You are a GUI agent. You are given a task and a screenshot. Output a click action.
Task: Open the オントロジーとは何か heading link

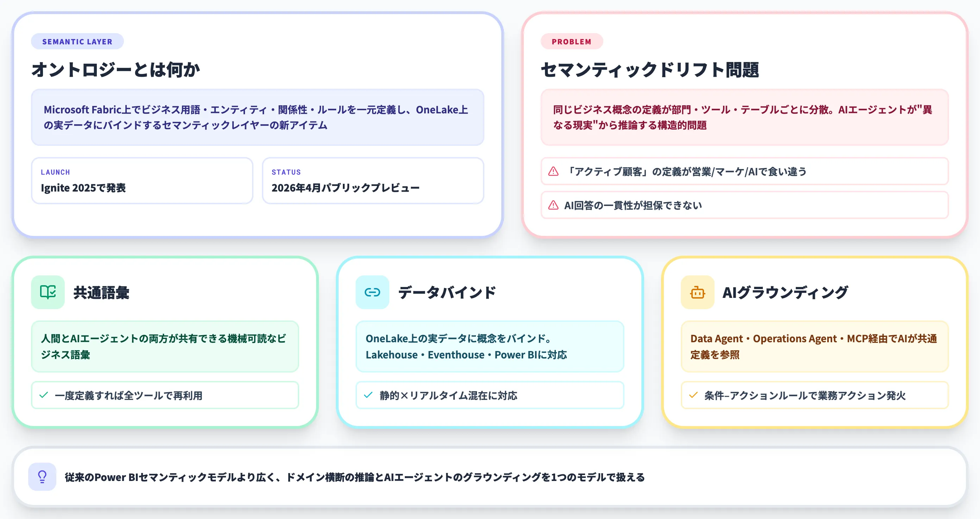[117, 69]
